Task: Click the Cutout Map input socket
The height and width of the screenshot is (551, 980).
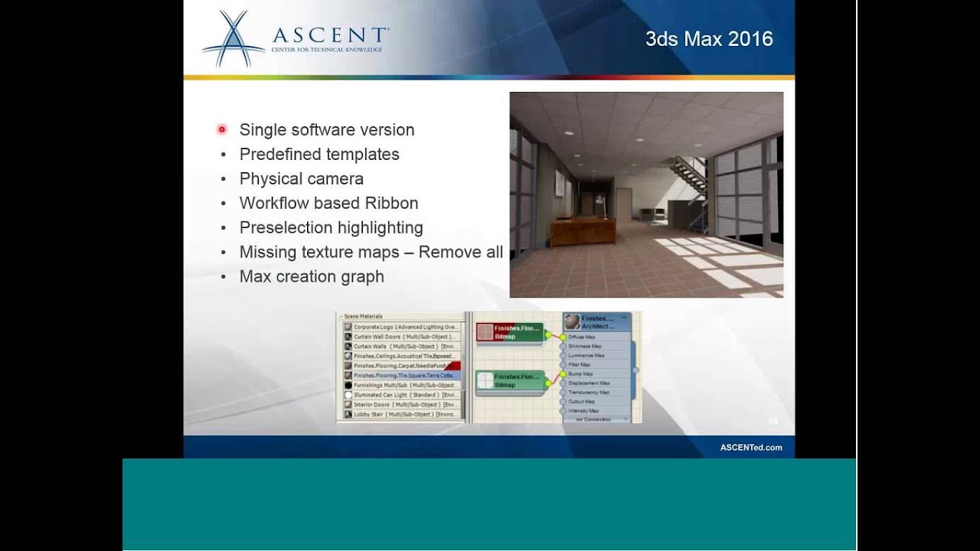Action: 563,401
